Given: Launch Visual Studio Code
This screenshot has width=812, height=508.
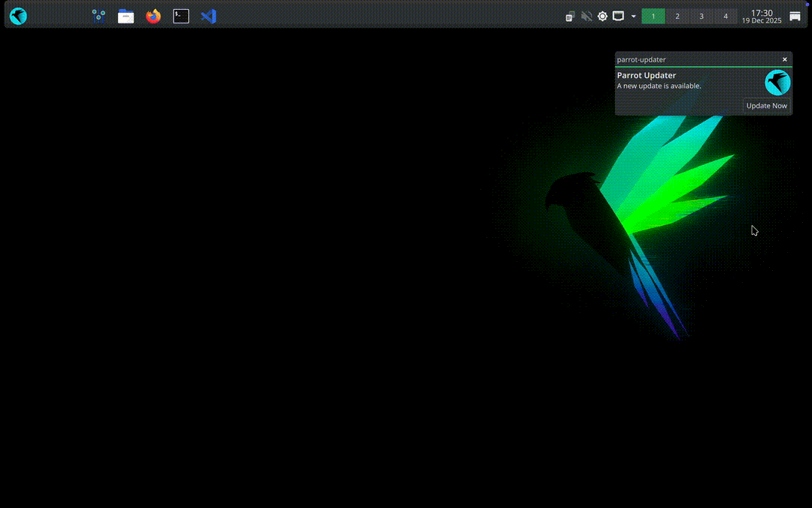Looking at the screenshot, I should coord(208,16).
